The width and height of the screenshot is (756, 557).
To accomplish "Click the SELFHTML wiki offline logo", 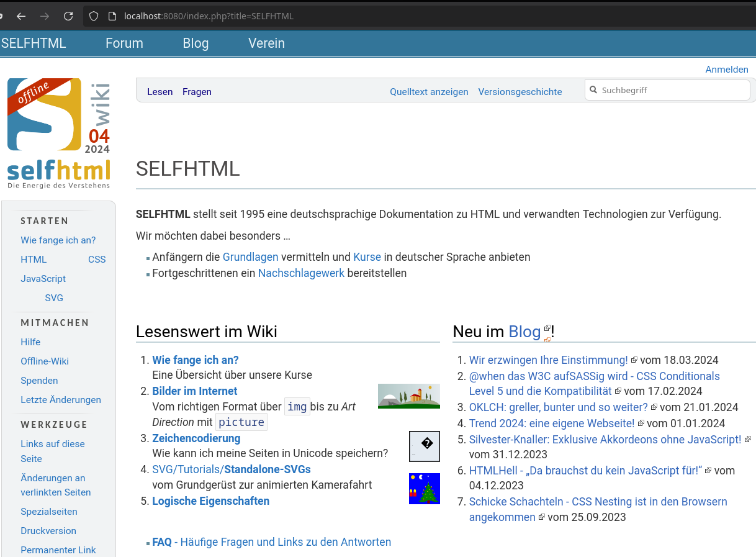I will point(59,133).
